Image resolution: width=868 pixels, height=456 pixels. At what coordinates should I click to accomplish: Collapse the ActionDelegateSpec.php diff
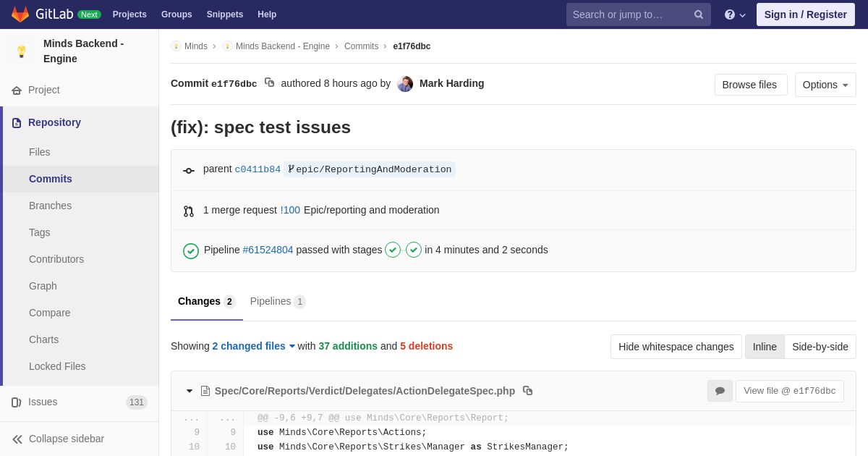190,391
